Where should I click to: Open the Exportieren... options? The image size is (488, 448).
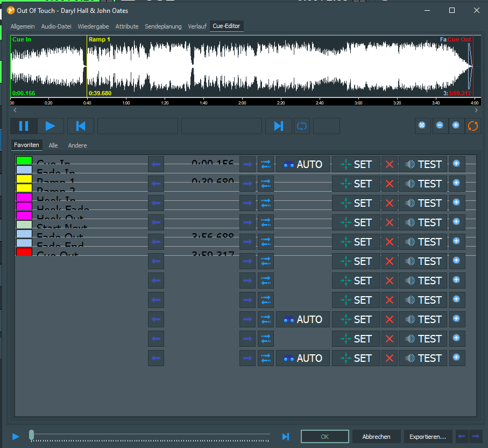click(x=427, y=437)
